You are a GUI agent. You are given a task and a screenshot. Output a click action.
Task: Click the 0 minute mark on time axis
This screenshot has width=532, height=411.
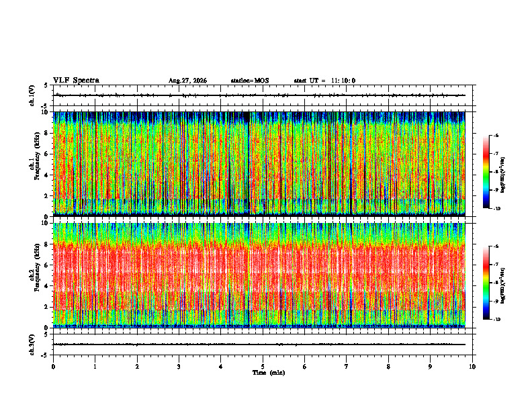click(x=53, y=367)
